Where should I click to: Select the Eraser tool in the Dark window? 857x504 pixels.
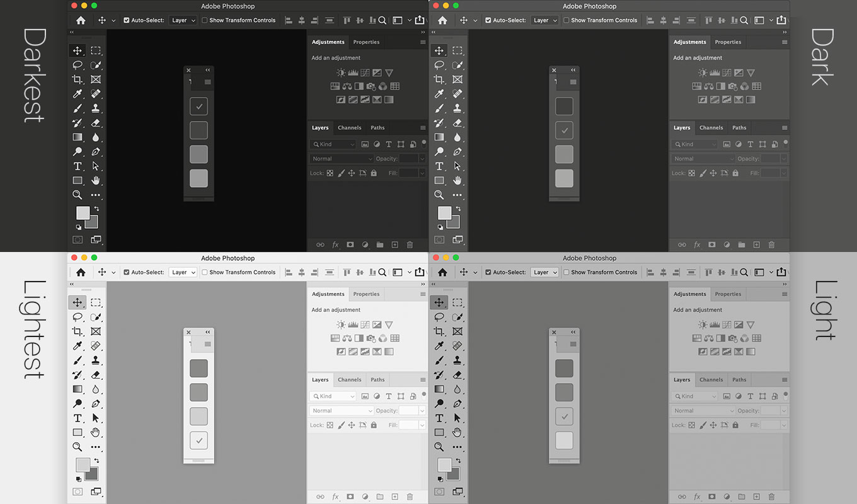[x=457, y=123]
